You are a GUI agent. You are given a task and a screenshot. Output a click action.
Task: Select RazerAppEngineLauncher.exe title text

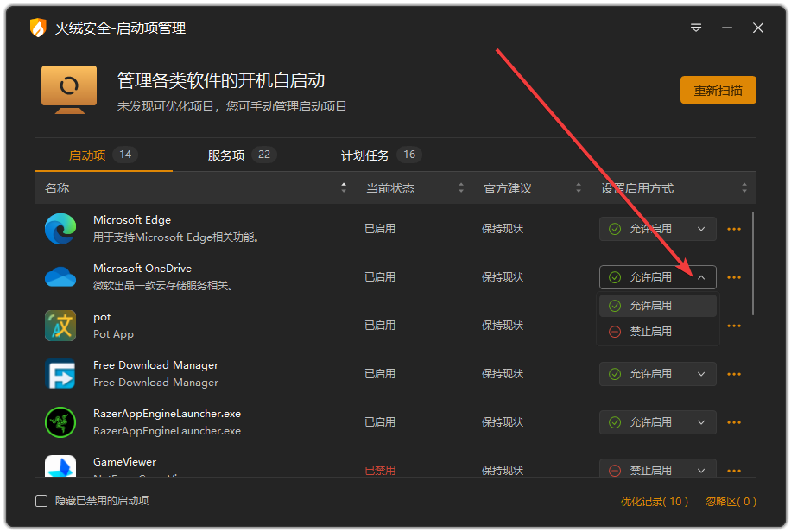click(x=167, y=414)
